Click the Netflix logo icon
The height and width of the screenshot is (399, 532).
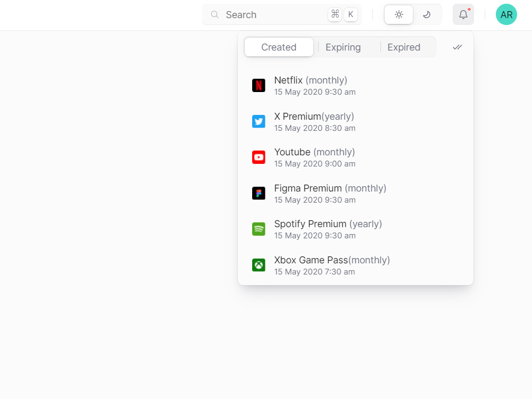259,86
